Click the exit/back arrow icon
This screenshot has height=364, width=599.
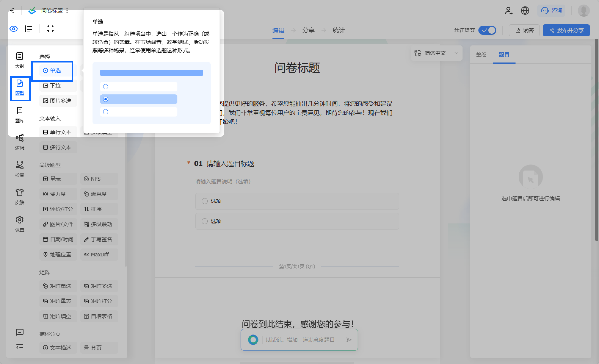pos(12,11)
